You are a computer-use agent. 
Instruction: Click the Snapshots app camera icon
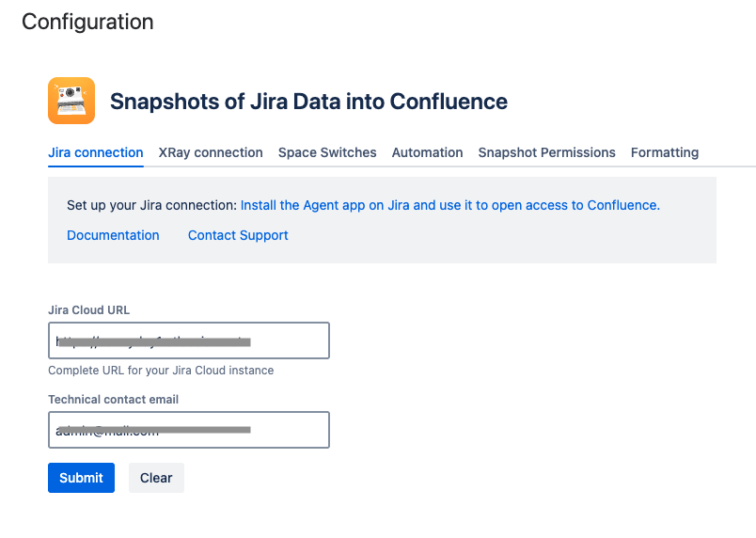[71, 101]
